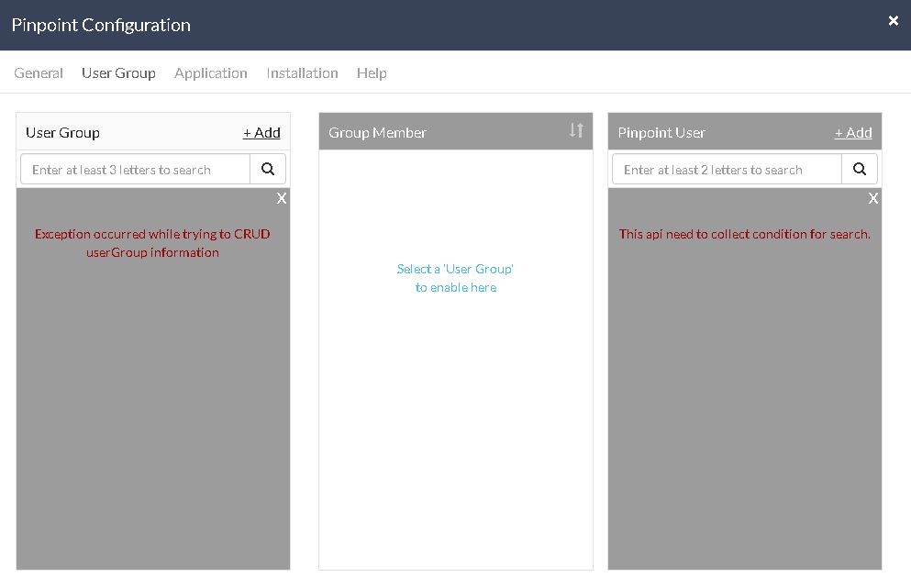Add a new Pinpoint User
This screenshot has height=588, width=911.
click(853, 133)
